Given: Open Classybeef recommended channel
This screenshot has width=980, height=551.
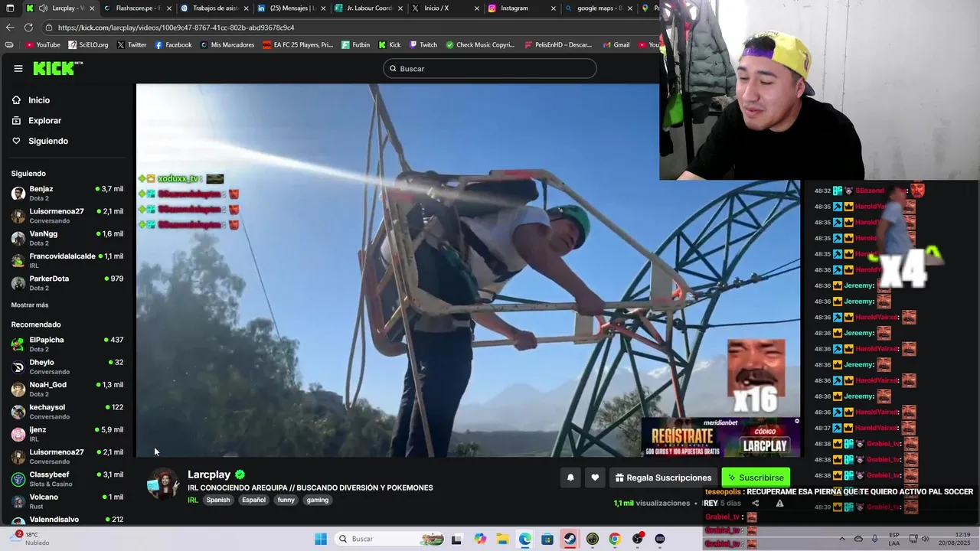Looking at the screenshot, I should [x=67, y=478].
